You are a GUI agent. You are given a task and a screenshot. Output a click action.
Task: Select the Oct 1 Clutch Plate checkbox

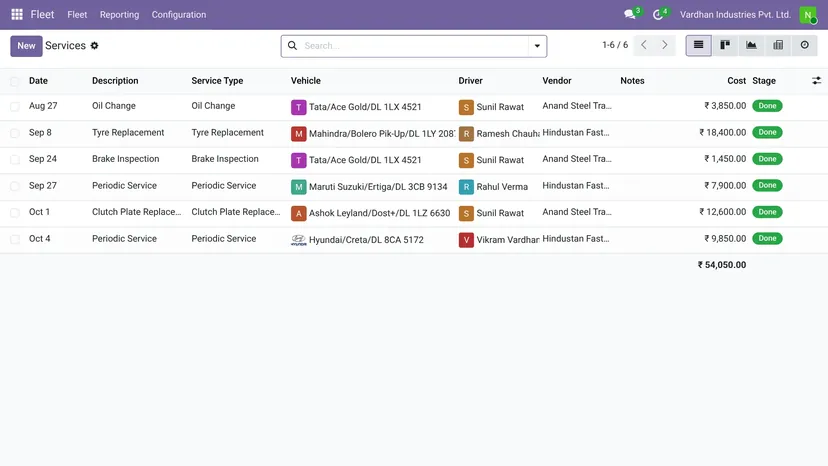coord(15,212)
